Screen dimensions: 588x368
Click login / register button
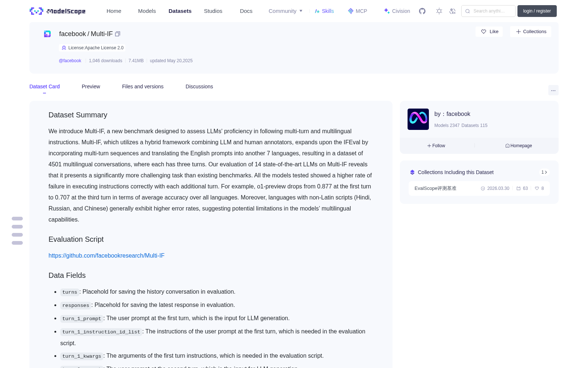click(537, 11)
